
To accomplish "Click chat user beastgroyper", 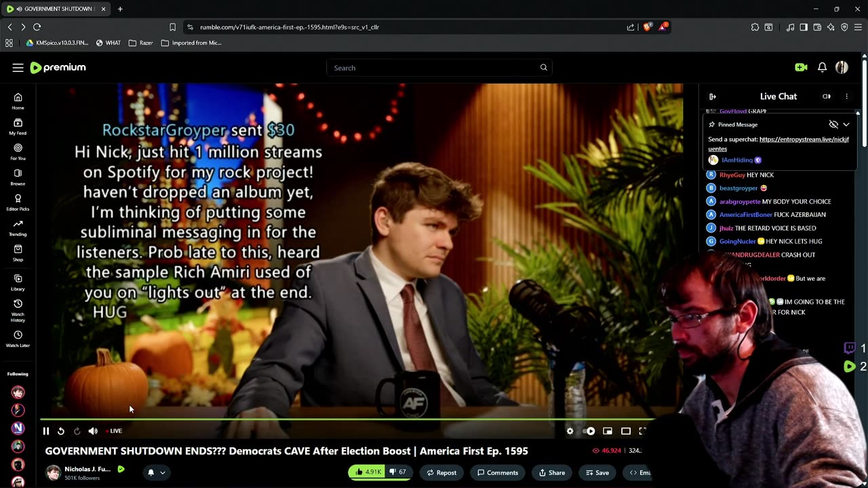I will pos(738,188).
